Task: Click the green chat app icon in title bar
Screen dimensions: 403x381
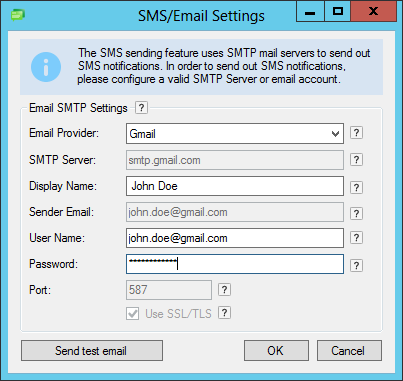Action: (18, 15)
